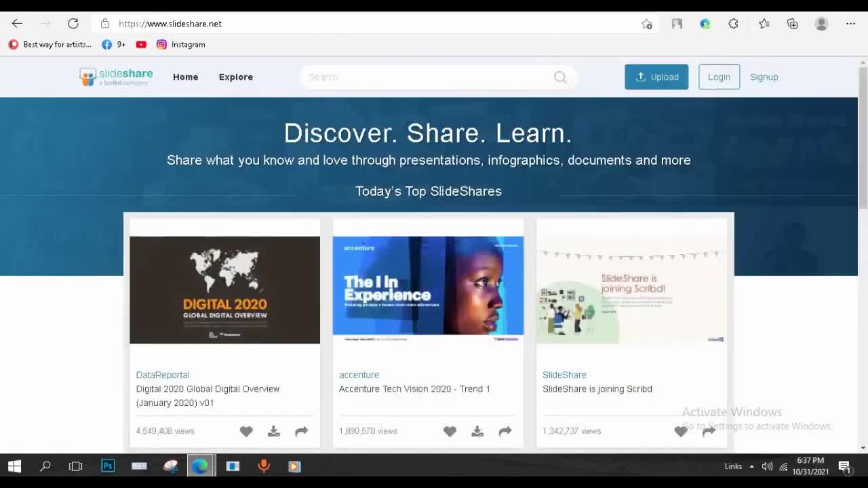Open Windows Start menu
The image size is (868, 488).
[14, 466]
